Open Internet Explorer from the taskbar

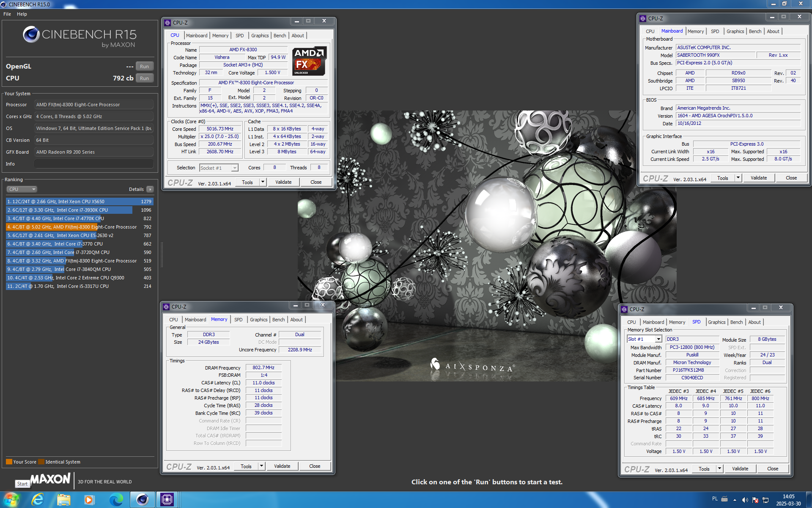coord(38,500)
